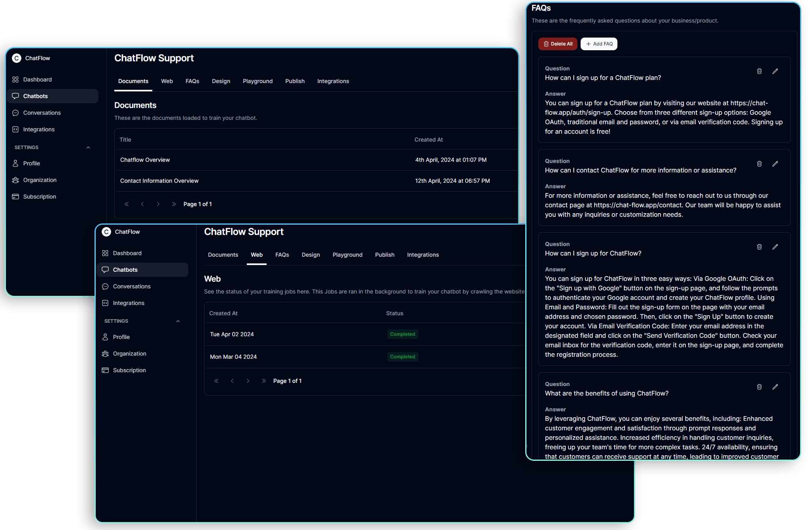Collapse SETTINGS section in the top-left sidebar
Viewport: 812px width, 530px height.
click(88, 148)
